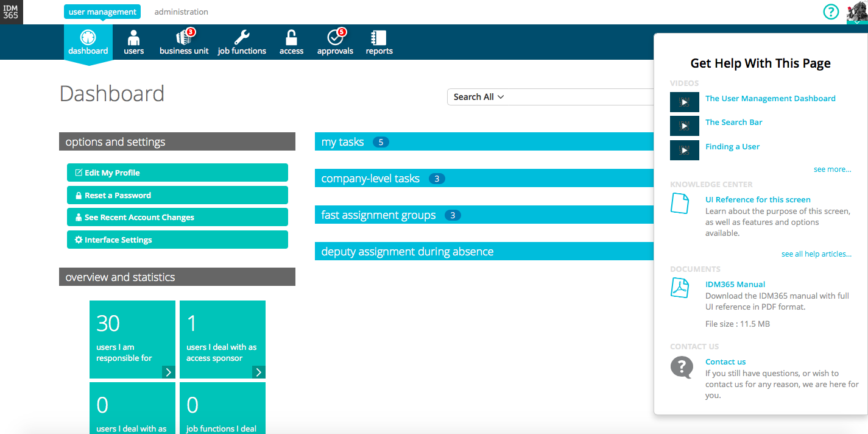This screenshot has height=434, width=868.
Task: Expand the my tasks section
Action: tap(484, 142)
